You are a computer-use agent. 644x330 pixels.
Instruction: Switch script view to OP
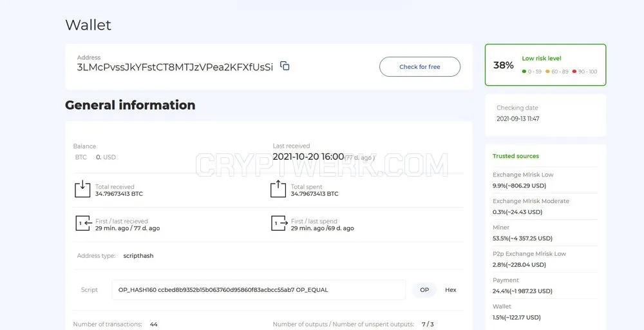click(424, 290)
